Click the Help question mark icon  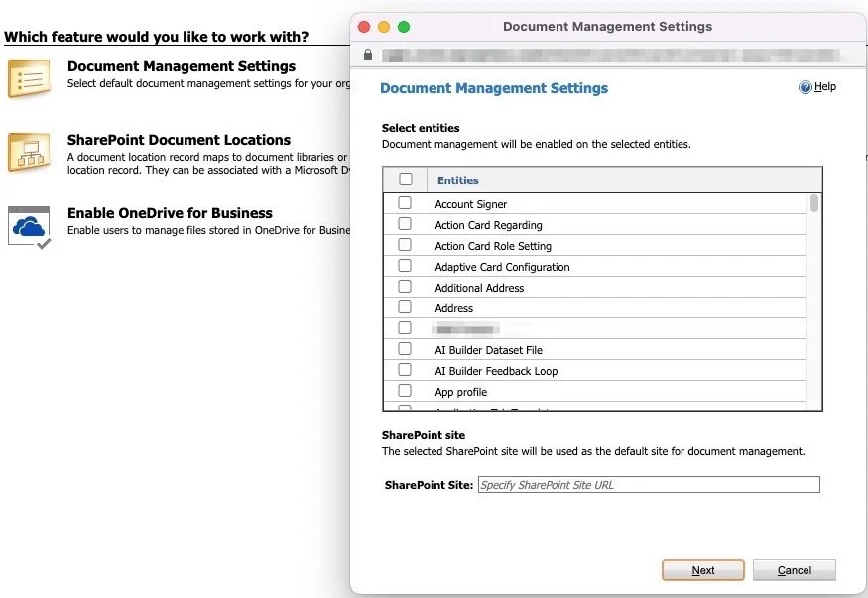pos(805,87)
